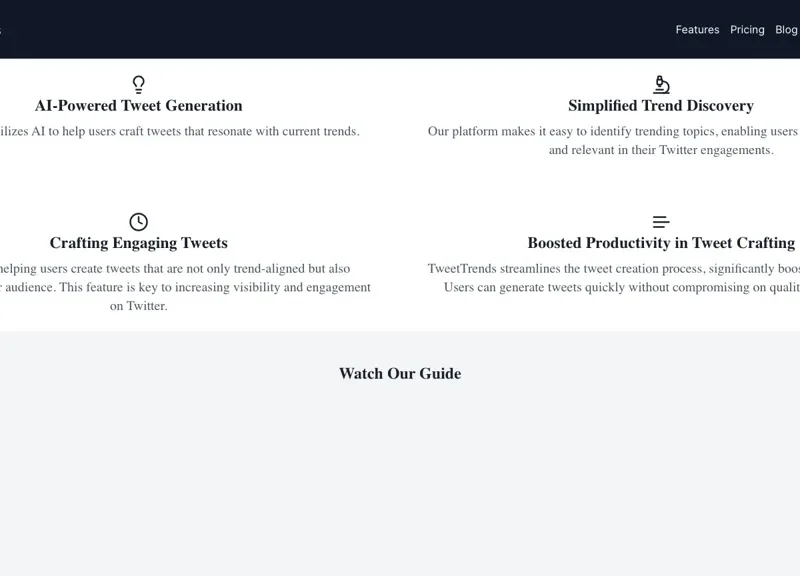800x576 pixels.
Task: Click the Watch Our Guide heading
Action: pos(400,374)
